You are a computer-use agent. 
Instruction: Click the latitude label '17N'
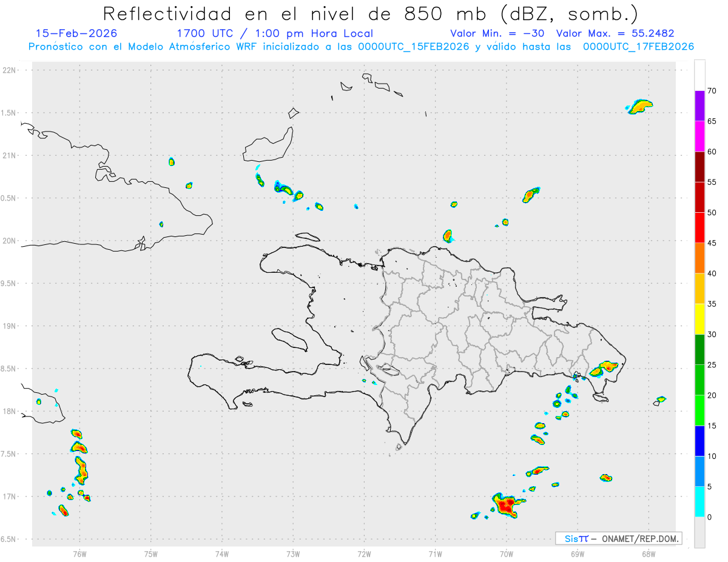coord(10,497)
